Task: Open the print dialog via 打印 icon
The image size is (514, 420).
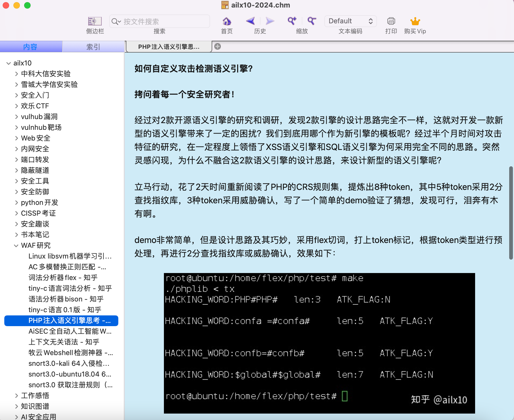Action: 391,21
